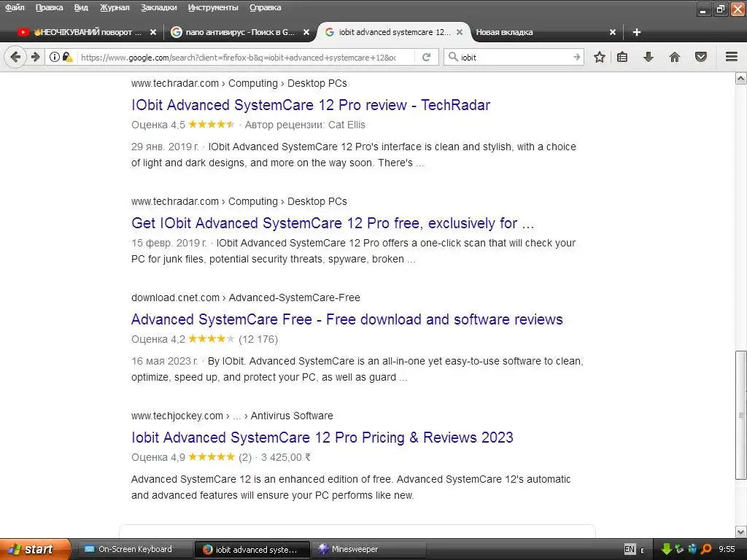Open the Правка menu
The image size is (747, 560).
(49, 7)
